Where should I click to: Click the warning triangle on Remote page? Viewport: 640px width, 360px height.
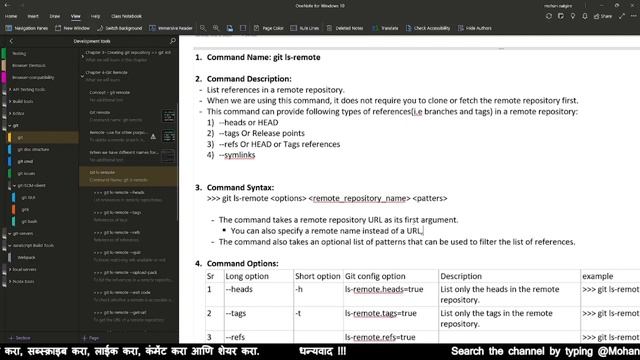point(153,137)
